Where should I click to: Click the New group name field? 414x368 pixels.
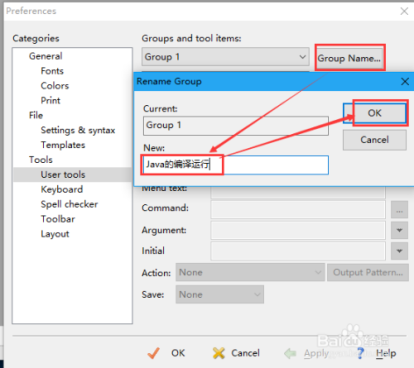point(236,165)
